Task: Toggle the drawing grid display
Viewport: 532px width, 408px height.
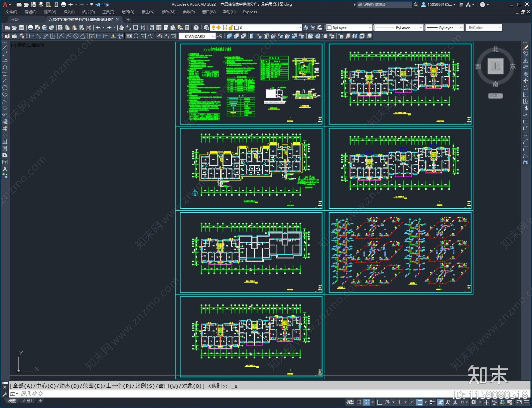Action: coord(359,402)
